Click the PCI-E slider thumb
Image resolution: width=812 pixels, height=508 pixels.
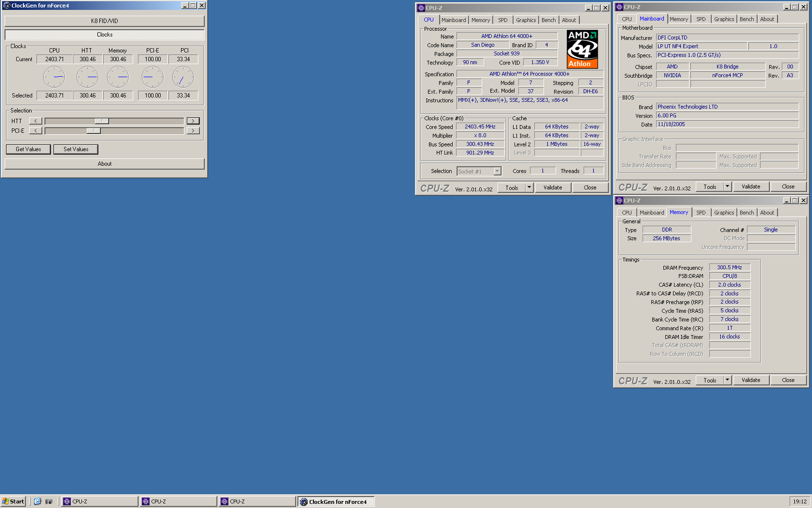click(x=94, y=131)
